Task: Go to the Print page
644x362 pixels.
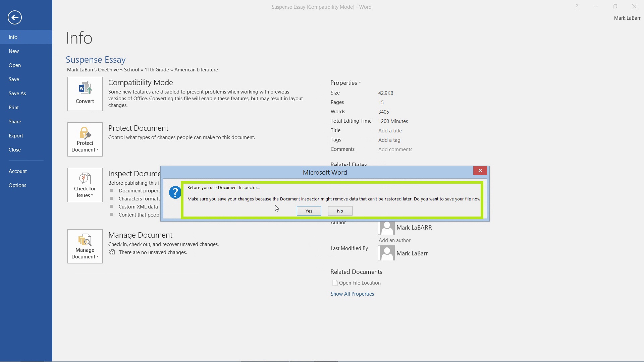Action: (26, 107)
